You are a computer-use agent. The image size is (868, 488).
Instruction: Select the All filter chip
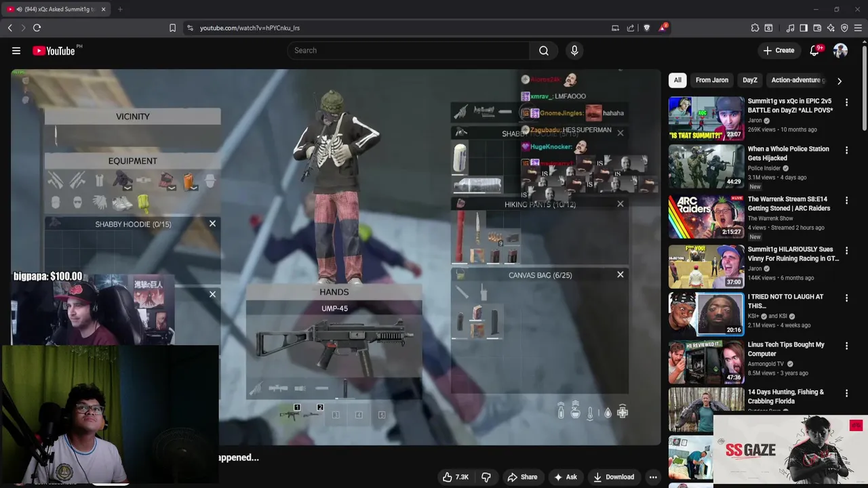click(677, 80)
